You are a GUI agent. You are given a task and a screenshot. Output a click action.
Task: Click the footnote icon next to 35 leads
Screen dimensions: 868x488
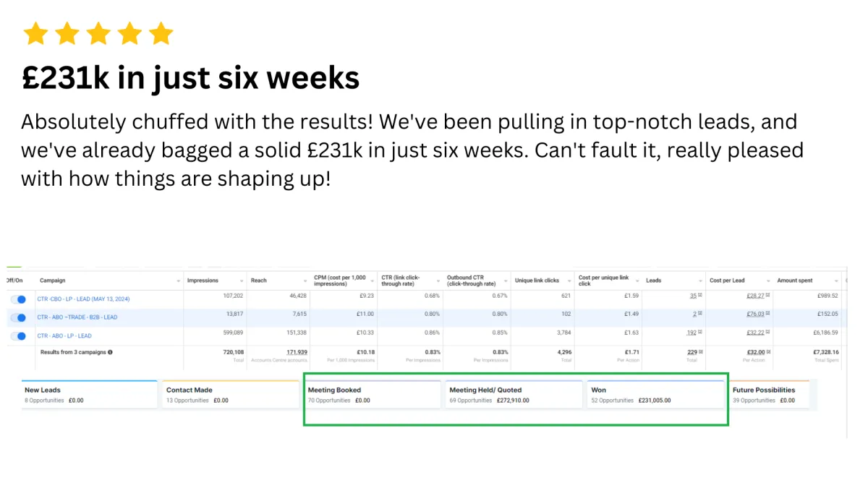[699, 296]
